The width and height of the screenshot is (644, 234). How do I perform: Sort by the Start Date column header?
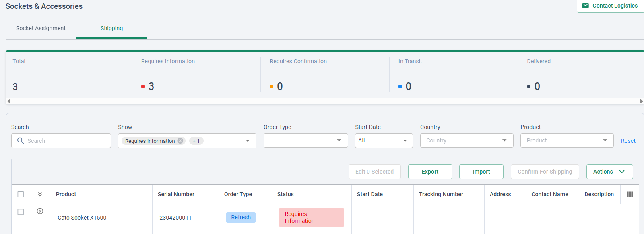tap(370, 194)
